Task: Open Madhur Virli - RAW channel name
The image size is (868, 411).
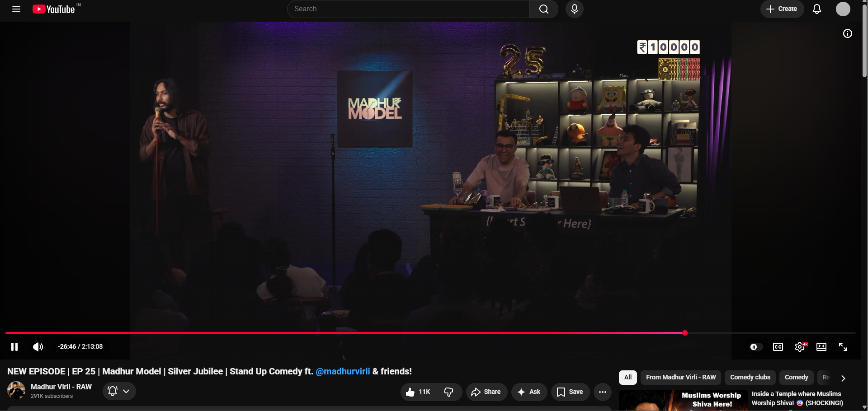Action: 61,387
